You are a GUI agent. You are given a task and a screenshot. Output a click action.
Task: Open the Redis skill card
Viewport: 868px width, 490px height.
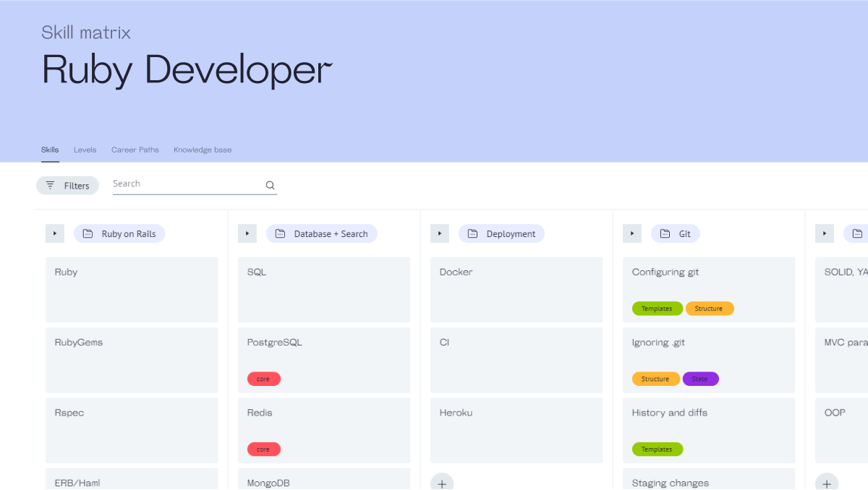click(x=324, y=430)
